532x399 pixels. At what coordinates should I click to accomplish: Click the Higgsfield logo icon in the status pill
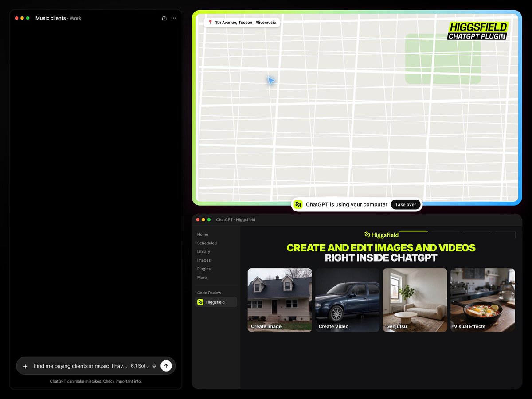(298, 204)
